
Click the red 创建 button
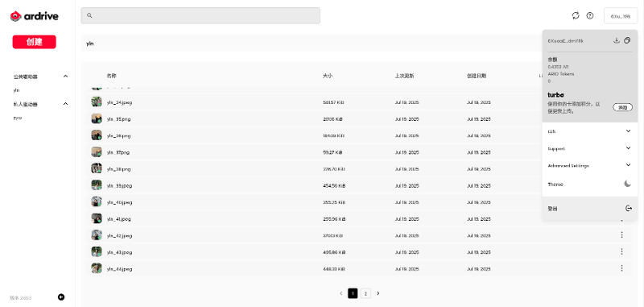pos(34,42)
